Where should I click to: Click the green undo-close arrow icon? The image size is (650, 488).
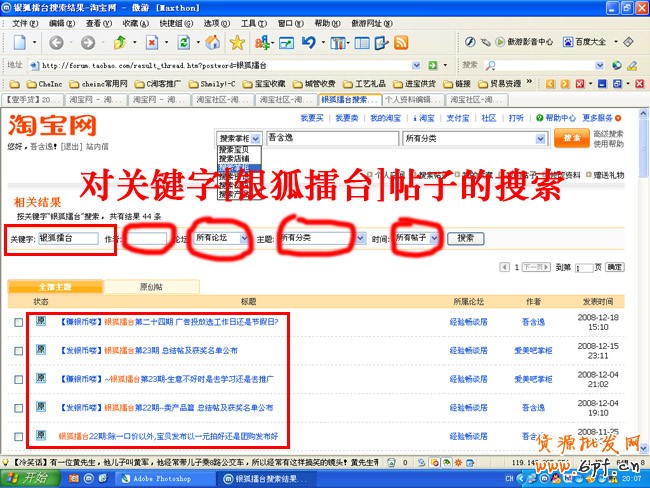tap(120, 42)
